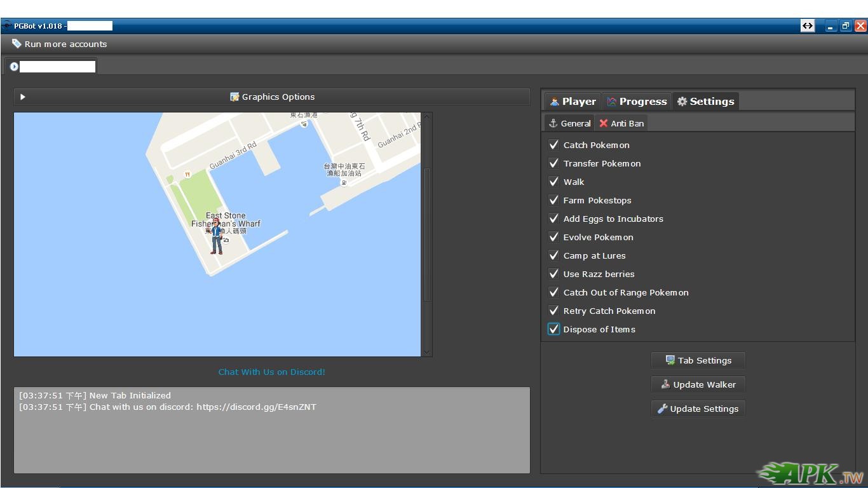Click the gas station marker on the map
Image resolution: width=868 pixels, height=488 pixels.
(344, 183)
